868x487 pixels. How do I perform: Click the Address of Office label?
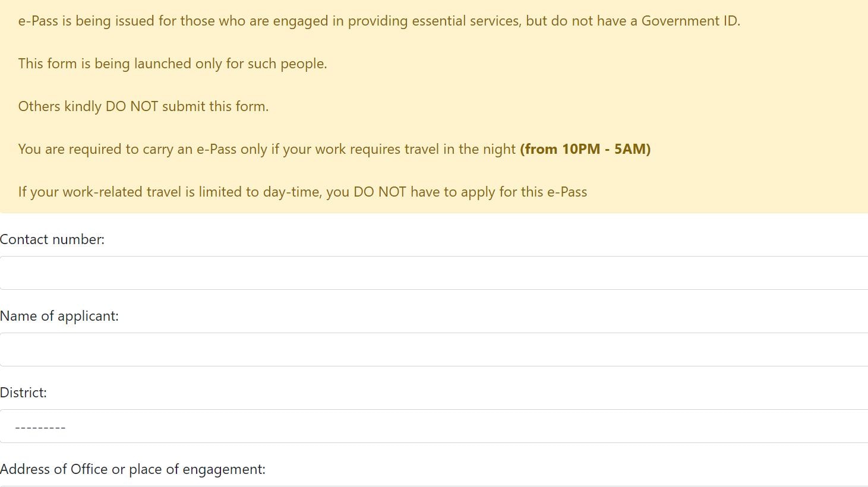pos(132,469)
